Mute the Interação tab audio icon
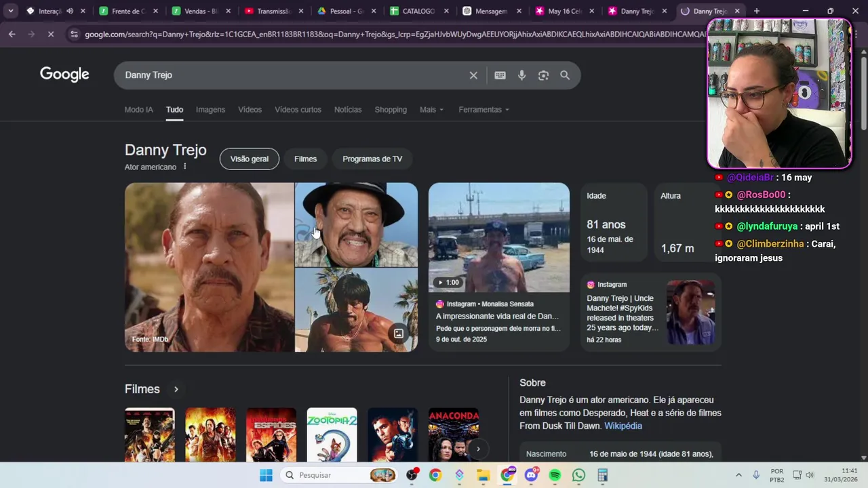The image size is (868, 488). click(69, 11)
